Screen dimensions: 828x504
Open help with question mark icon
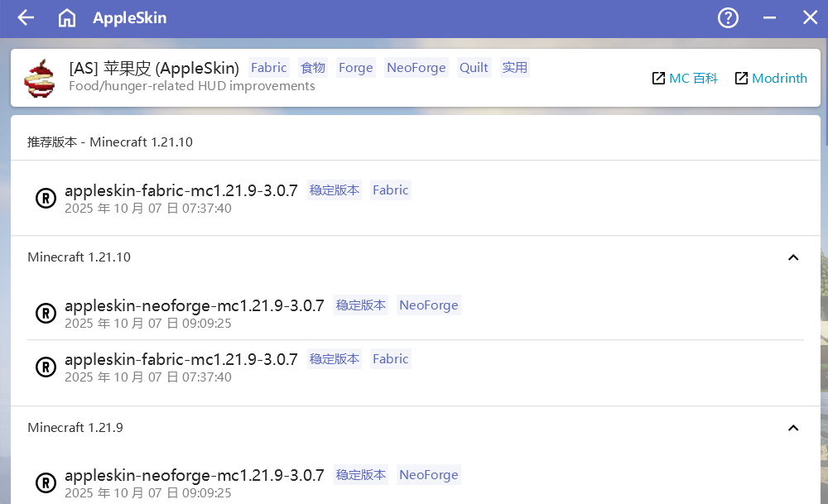728,18
